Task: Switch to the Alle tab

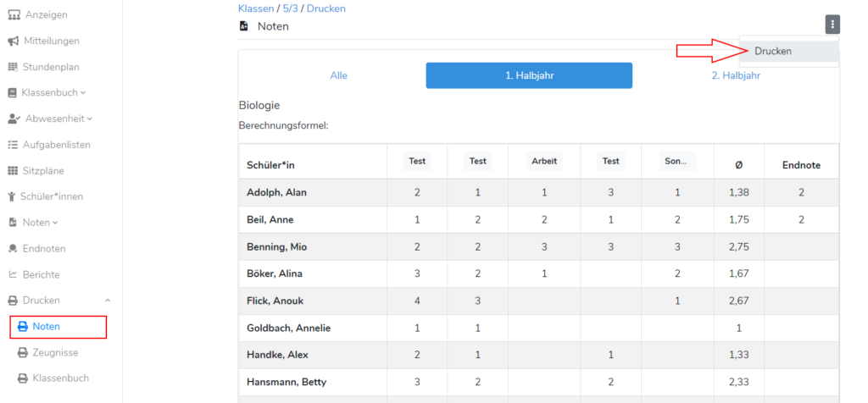Action: coord(338,75)
